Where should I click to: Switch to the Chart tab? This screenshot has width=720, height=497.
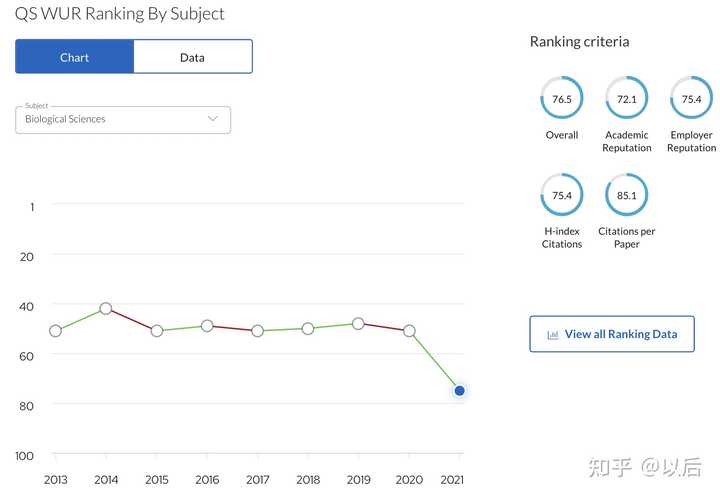[75, 57]
